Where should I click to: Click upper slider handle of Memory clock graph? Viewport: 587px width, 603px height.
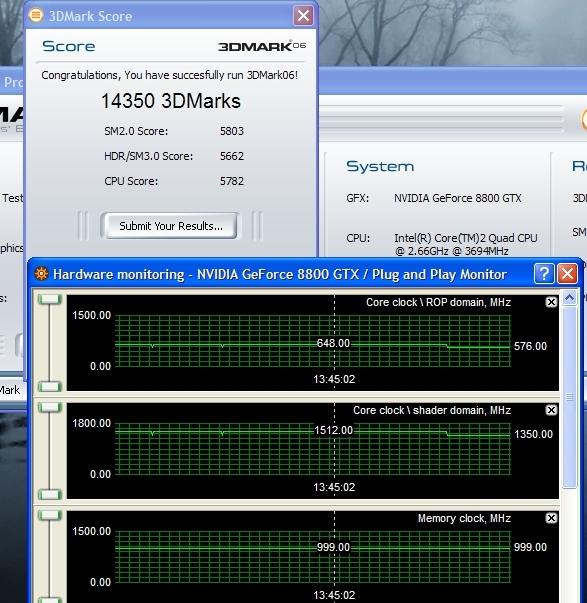50,515
